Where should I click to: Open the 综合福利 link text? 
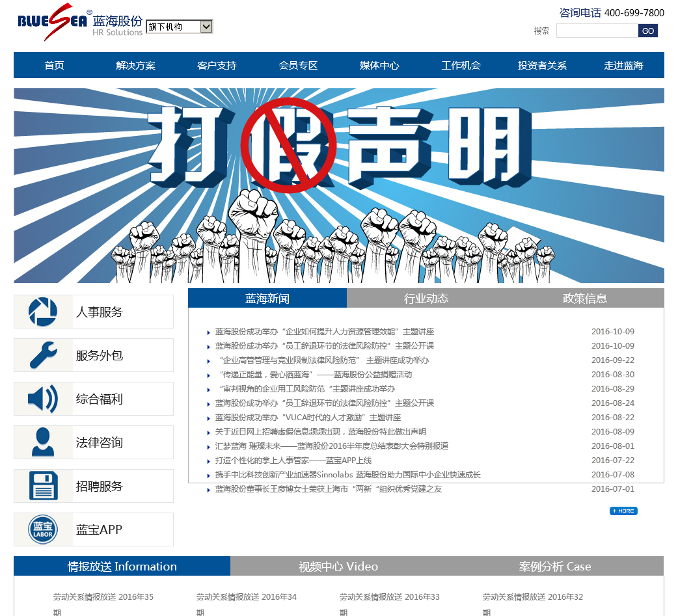click(x=100, y=399)
